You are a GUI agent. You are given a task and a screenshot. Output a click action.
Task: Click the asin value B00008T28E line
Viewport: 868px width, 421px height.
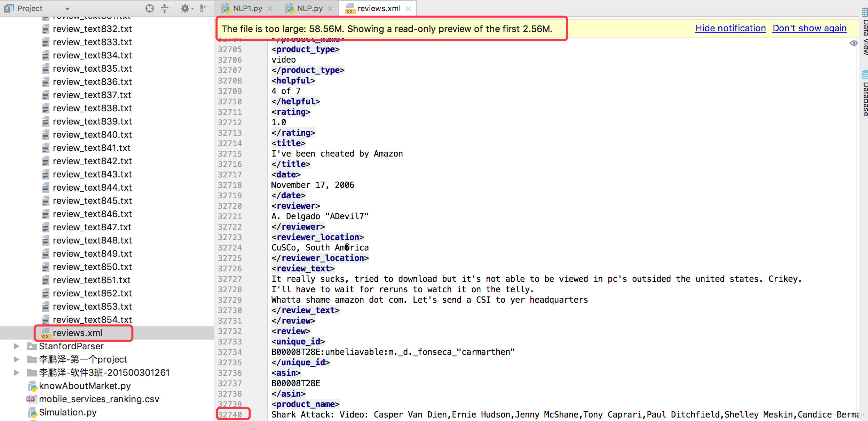(295, 383)
